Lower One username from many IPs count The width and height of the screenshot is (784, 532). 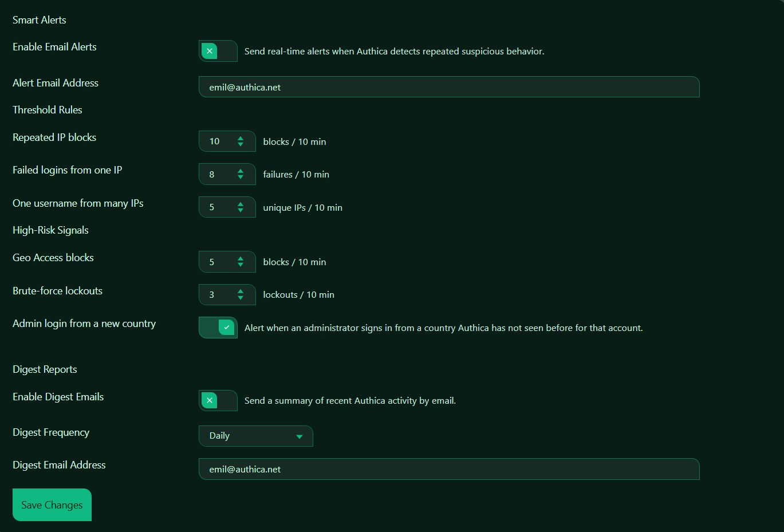coord(241,211)
